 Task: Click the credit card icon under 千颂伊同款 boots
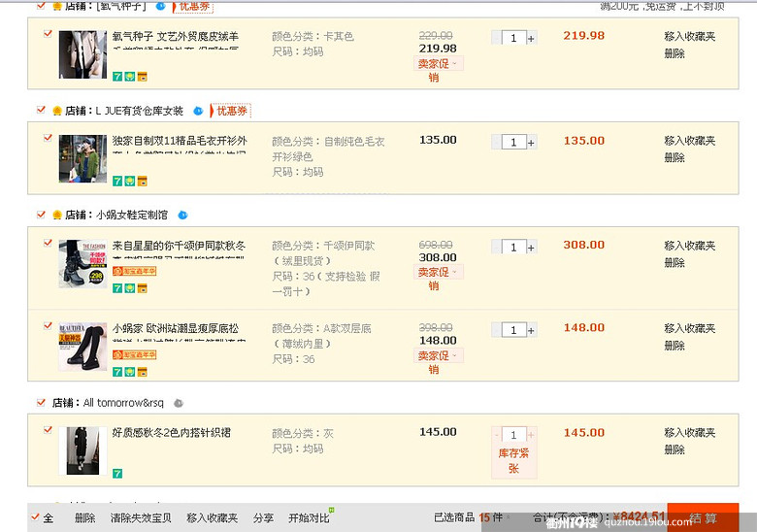point(143,288)
